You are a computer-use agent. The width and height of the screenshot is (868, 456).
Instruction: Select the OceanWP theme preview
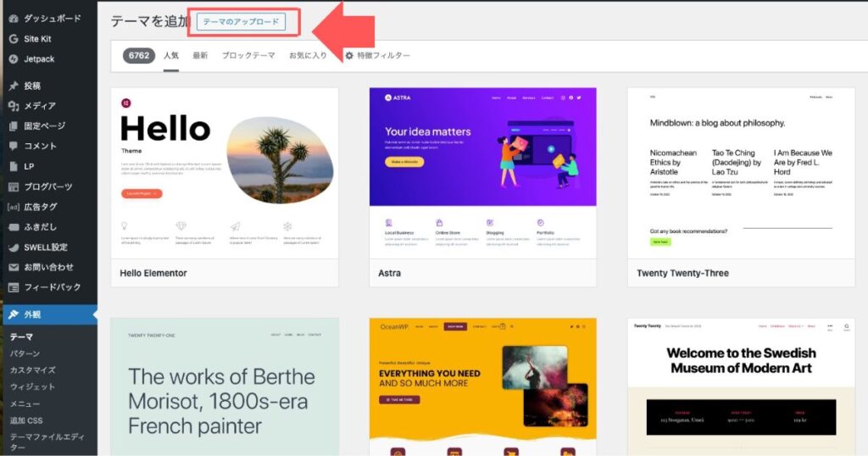(x=482, y=386)
